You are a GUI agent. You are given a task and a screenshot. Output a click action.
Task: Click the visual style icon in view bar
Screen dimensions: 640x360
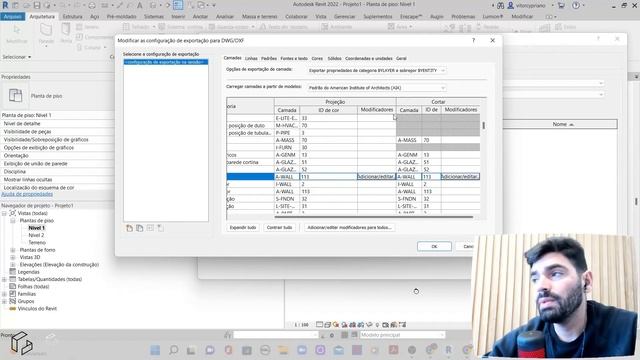(328, 325)
